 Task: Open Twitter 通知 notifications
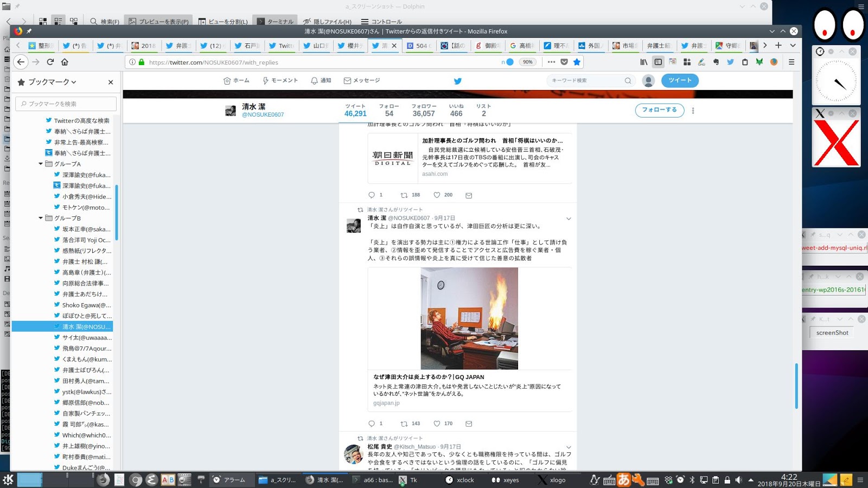[321, 80]
